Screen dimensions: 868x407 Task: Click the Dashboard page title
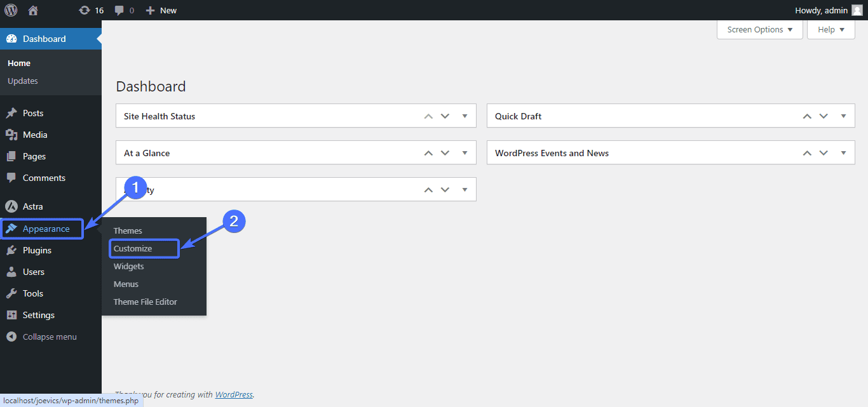(x=151, y=86)
